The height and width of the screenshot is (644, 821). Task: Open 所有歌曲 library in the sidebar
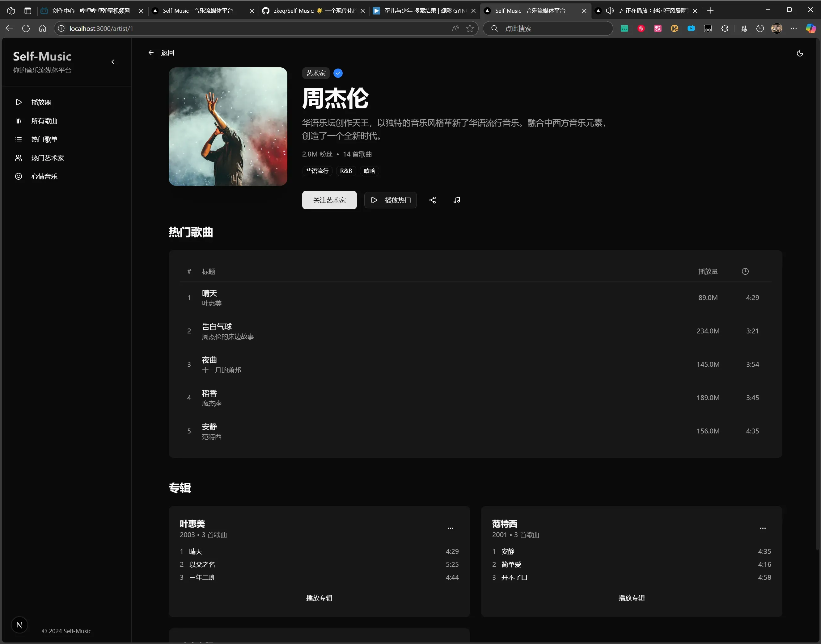[44, 121]
